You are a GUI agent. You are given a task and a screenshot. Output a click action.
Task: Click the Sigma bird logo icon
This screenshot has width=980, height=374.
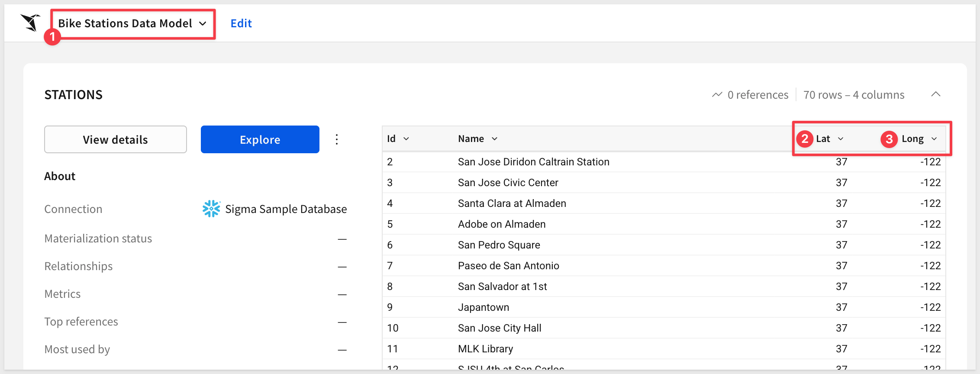[x=30, y=23]
